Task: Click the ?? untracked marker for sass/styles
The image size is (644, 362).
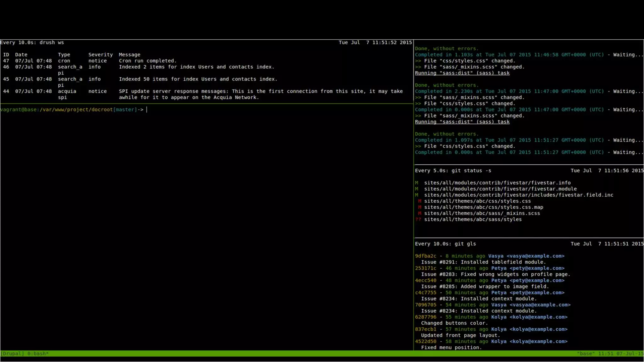Action: [418, 220]
